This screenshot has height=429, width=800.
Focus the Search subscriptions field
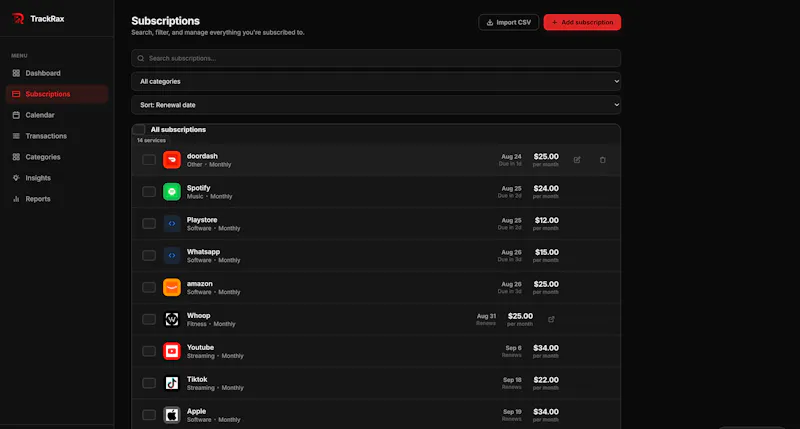coord(376,58)
